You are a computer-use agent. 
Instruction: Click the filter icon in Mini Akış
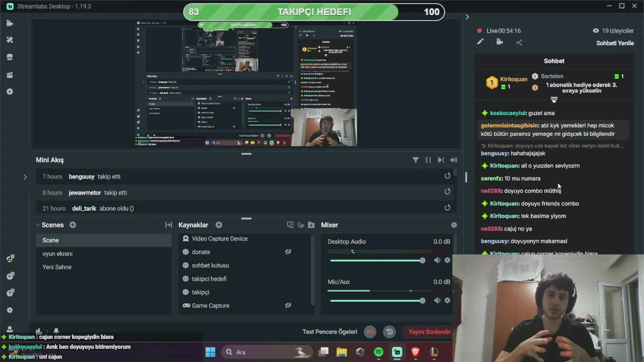pyautogui.click(x=416, y=160)
